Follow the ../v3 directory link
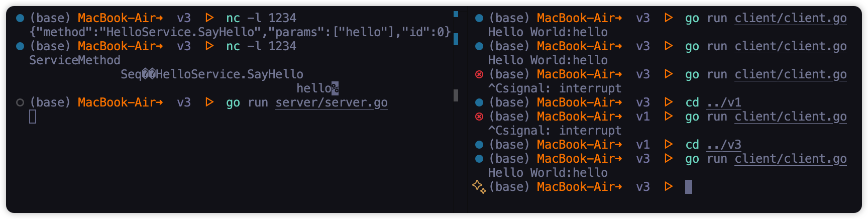The image size is (868, 219). [x=724, y=145]
